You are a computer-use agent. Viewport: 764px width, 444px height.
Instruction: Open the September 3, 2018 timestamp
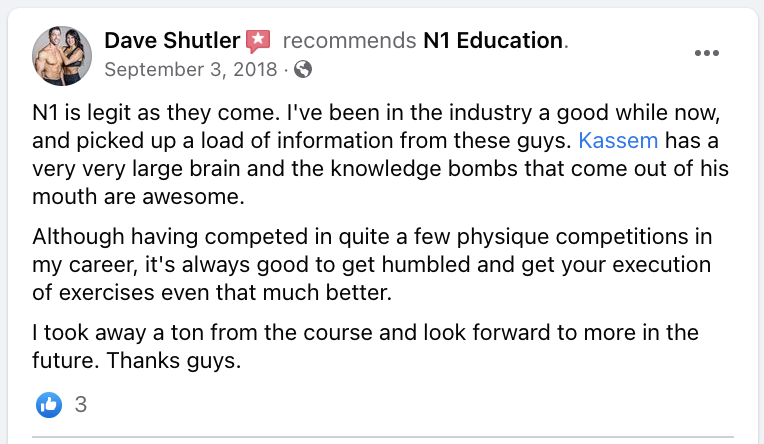[191, 69]
